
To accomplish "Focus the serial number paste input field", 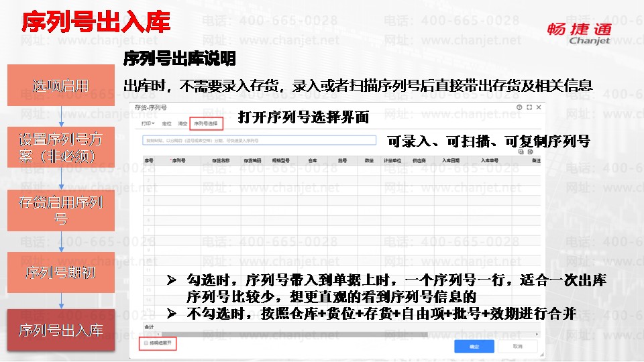I will tap(259, 140).
